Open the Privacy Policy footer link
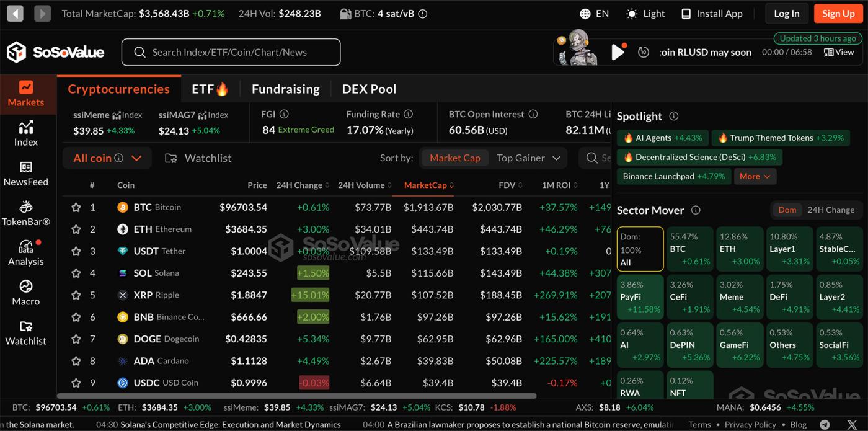This screenshot has width=868, height=431. pos(750,425)
